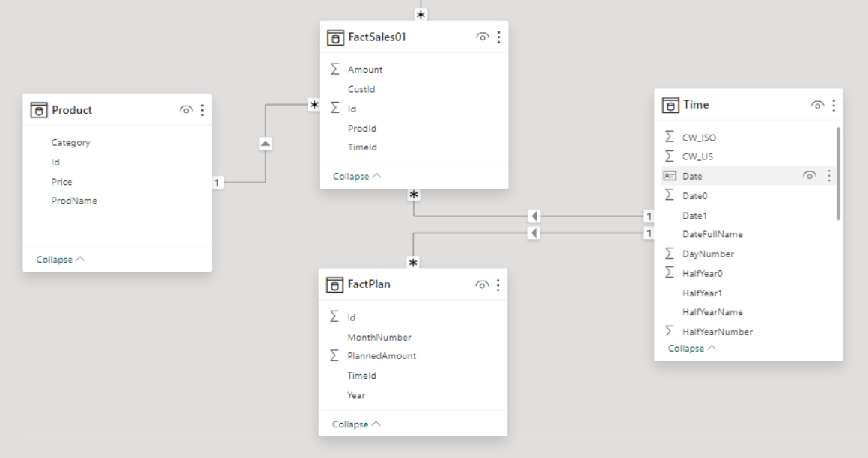
Task: Click the FactSales01 table icon
Action: pos(335,37)
